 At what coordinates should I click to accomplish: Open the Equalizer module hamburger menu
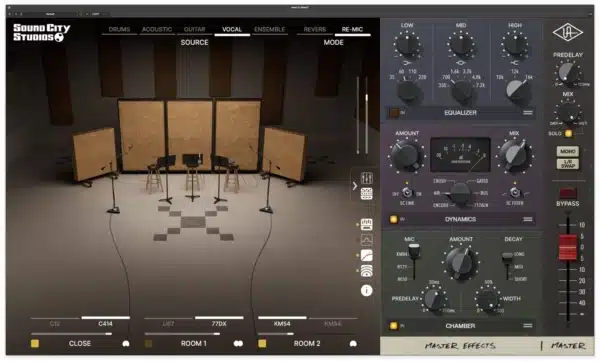[x=528, y=113]
